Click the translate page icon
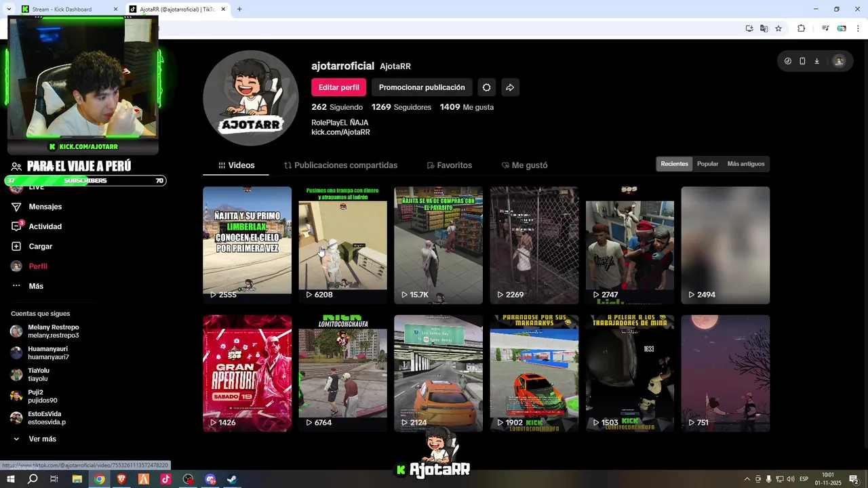Screen dimensions: 868x488 tap(764, 28)
